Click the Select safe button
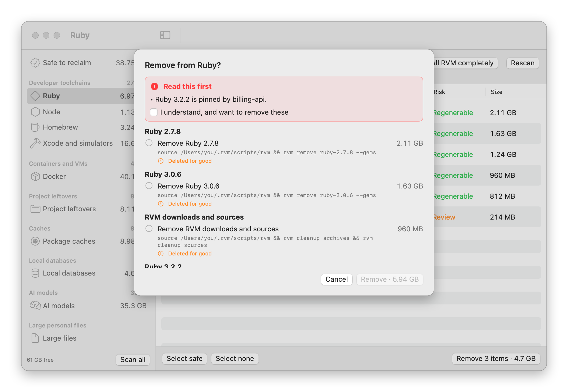This screenshot has width=568, height=392. point(185,359)
